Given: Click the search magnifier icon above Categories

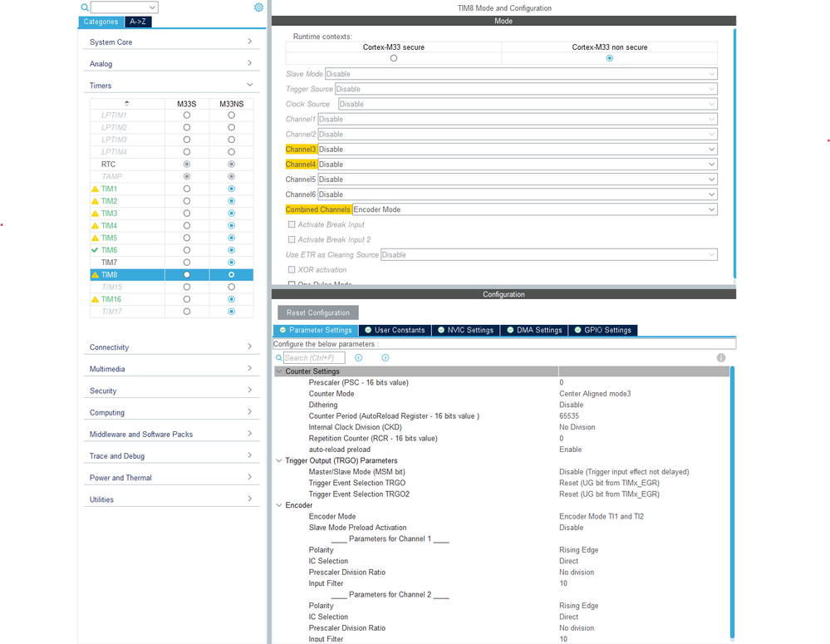Looking at the screenshot, I should (85, 7).
